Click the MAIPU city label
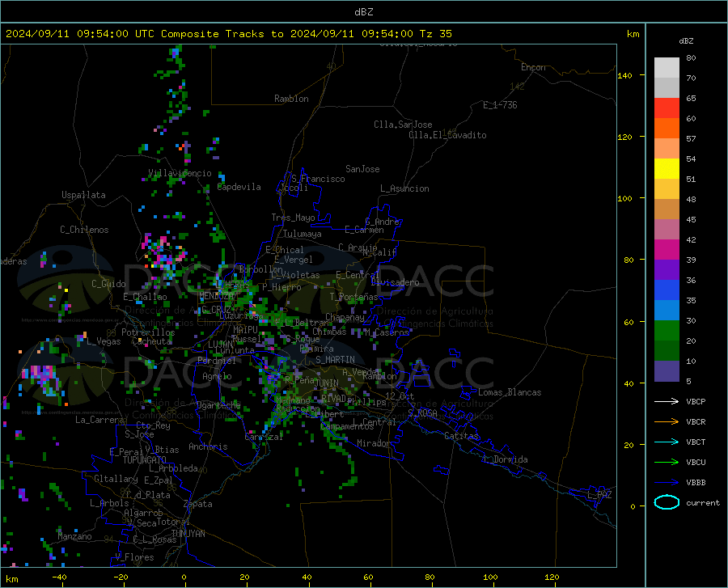Image resolution: width=728 pixels, height=588 pixels. tap(245, 329)
